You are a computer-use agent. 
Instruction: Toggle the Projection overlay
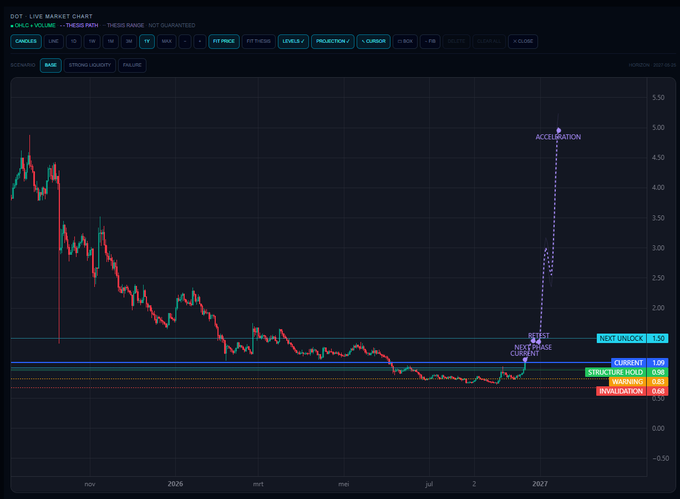(x=333, y=41)
